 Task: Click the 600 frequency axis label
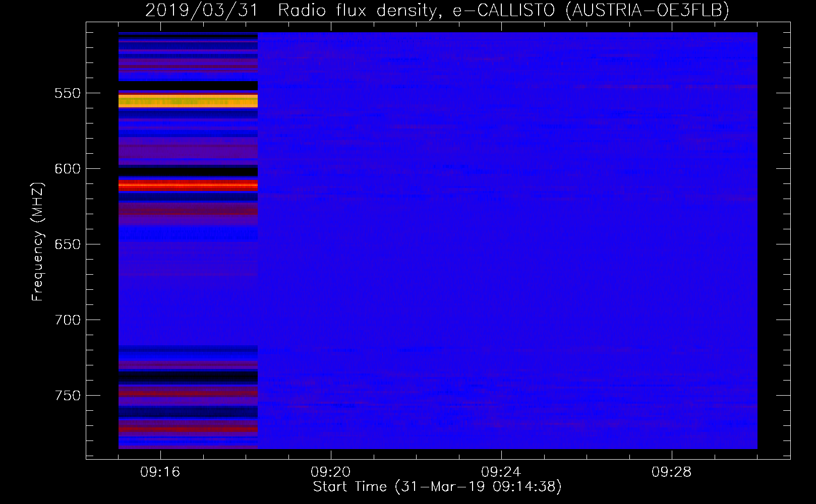(68, 169)
